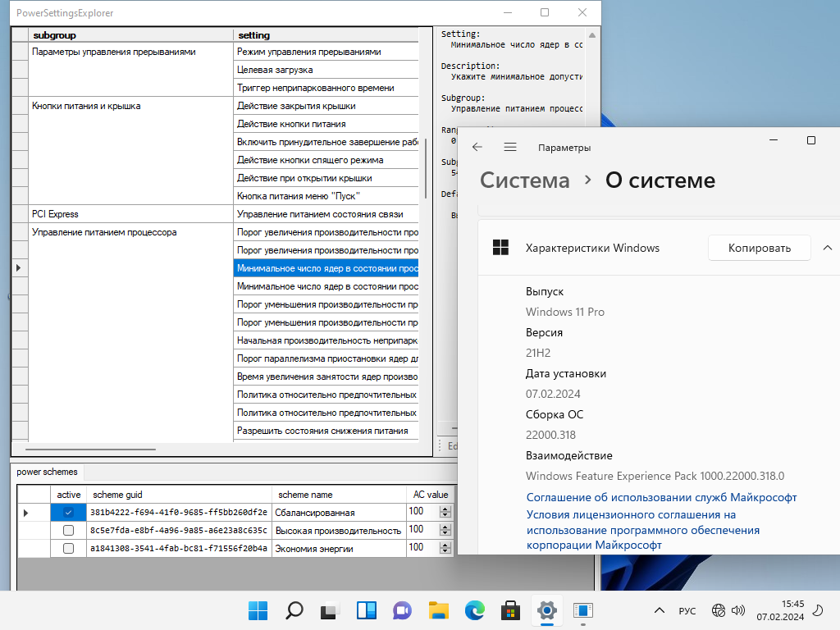
Task: Activate the Сбалансированная scheme checkbox
Action: pyautogui.click(x=68, y=512)
